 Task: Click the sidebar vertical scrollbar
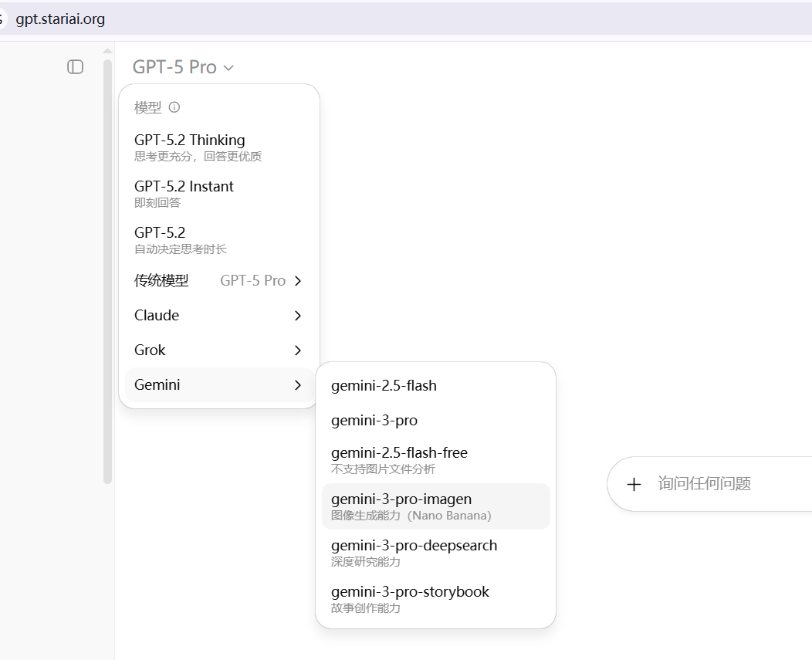107,270
